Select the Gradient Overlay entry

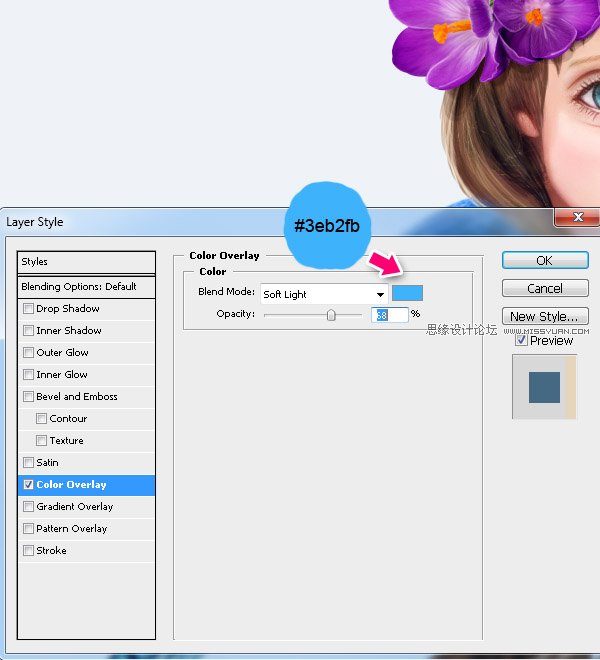click(x=74, y=507)
